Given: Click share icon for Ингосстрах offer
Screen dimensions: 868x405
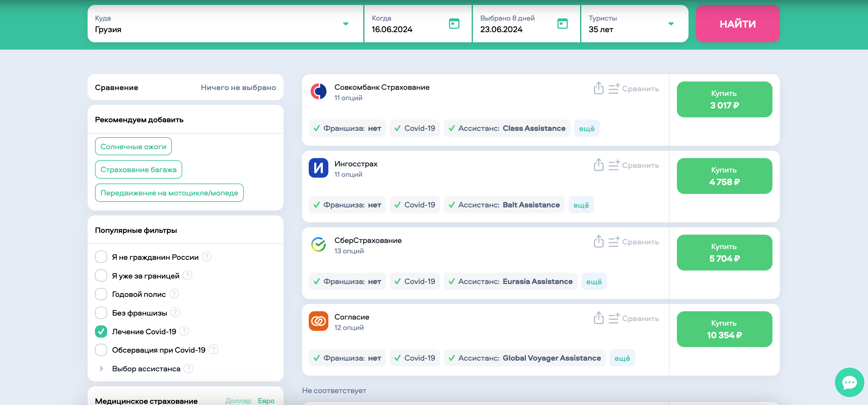Looking at the screenshot, I should 598,165.
